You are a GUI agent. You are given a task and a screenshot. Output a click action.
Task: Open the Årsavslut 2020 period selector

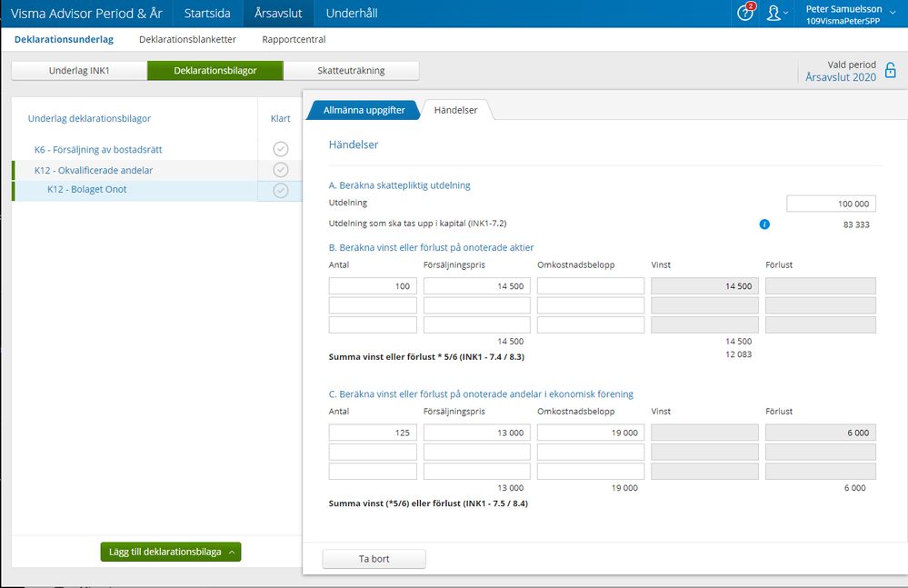click(x=840, y=78)
